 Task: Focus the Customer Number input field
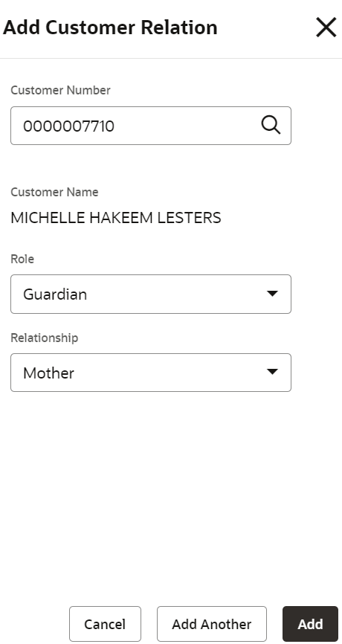coord(151,126)
